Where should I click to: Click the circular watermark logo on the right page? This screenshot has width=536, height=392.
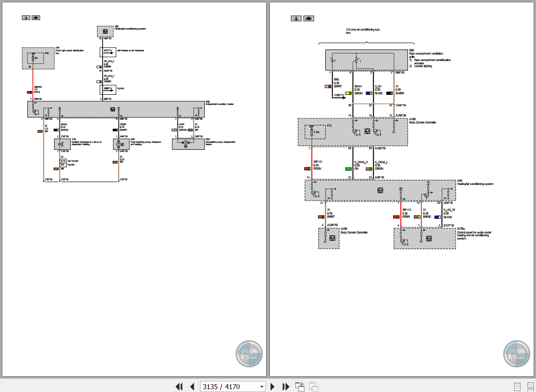coord(516,354)
